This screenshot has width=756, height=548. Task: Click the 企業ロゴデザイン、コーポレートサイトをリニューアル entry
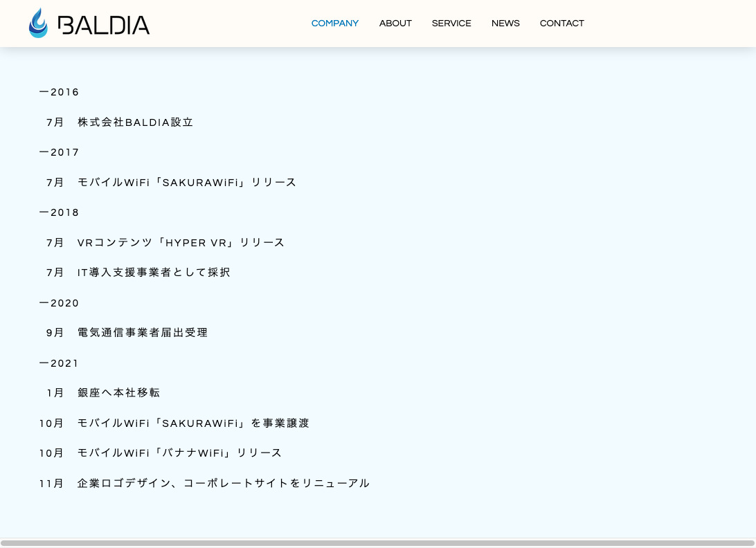click(223, 484)
